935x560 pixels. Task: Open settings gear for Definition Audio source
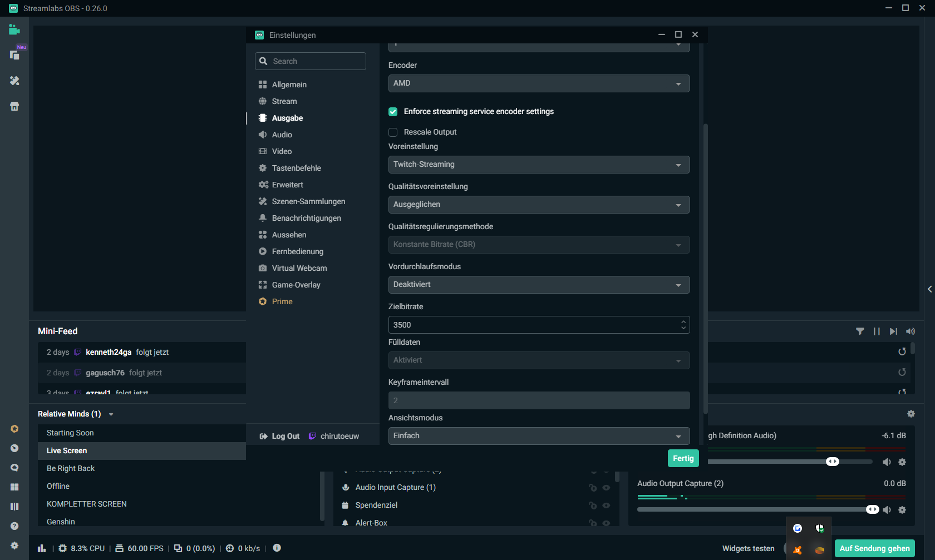902,462
